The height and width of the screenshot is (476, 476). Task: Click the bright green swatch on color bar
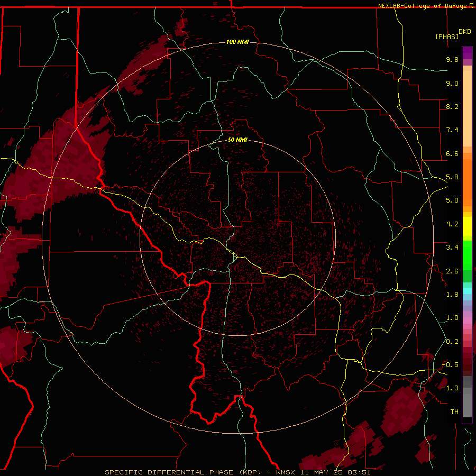(x=467, y=255)
